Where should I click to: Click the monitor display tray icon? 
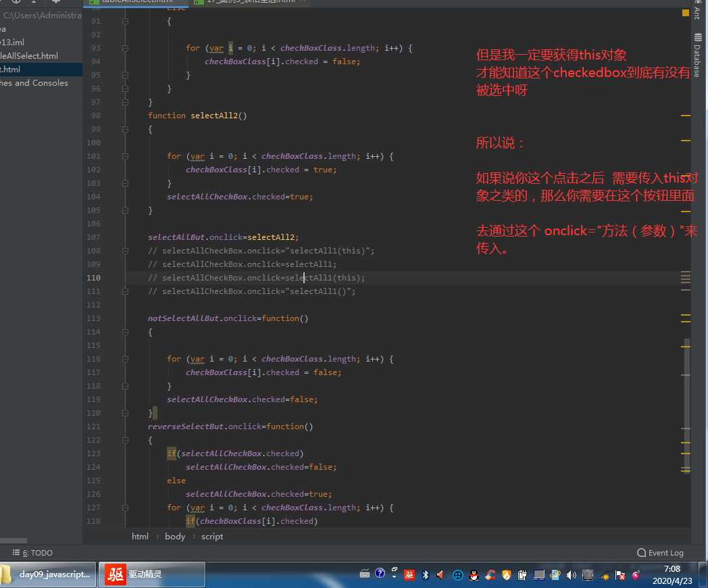point(538,575)
